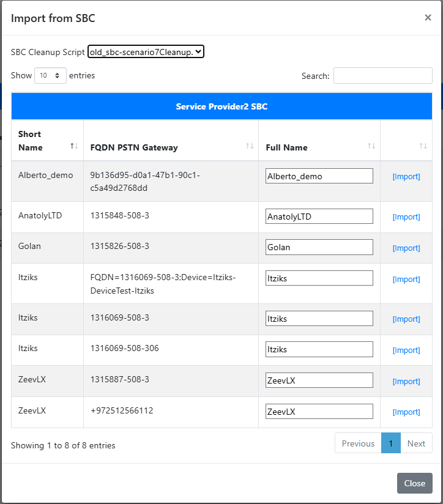The width and height of the screenshot is (443, 504).
Task: Open the SBC Cleanup Script dropdown
Action: tap(146, 52)
